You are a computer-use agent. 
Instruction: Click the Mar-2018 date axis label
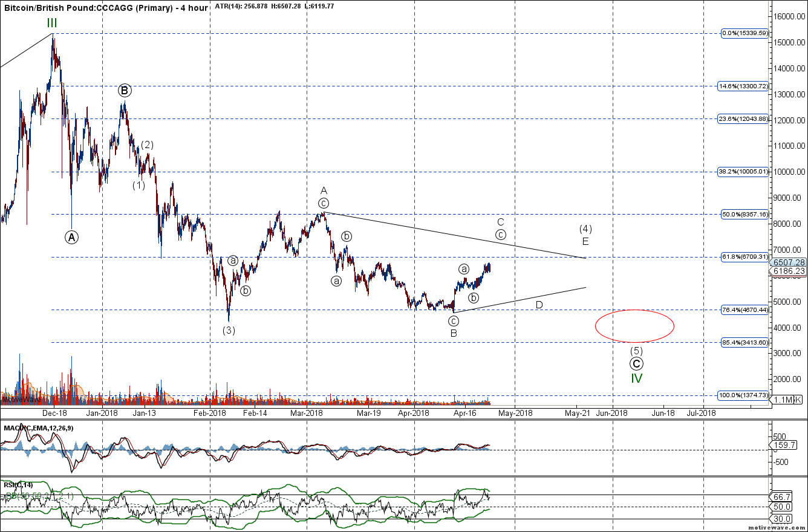pos(306,413)
